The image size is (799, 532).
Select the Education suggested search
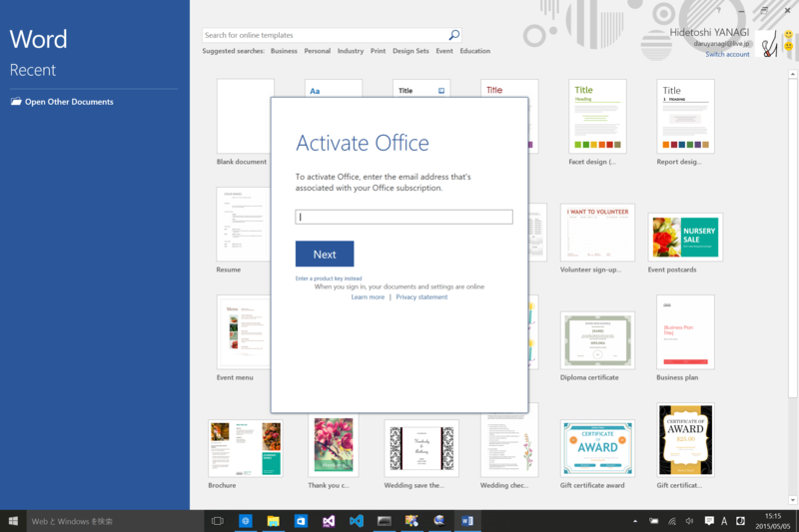pos(475,51)
